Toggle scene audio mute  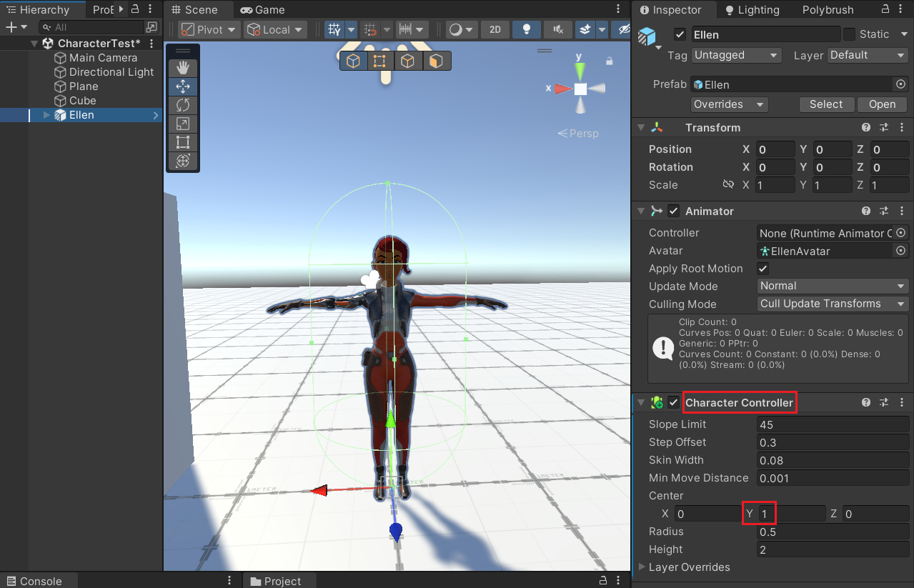pos(557,30)
